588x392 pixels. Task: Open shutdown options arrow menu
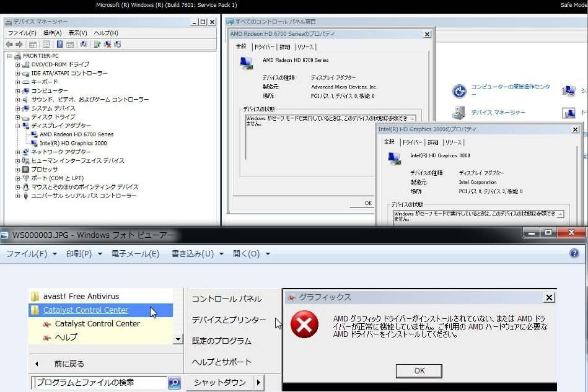pos(258,383)
